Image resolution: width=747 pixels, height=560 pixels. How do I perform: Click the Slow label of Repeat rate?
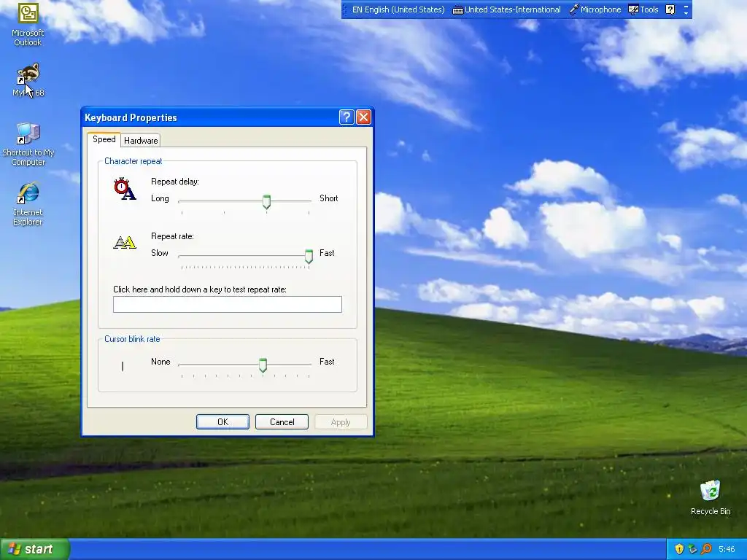pyautogui.click(x=160, y=253)
